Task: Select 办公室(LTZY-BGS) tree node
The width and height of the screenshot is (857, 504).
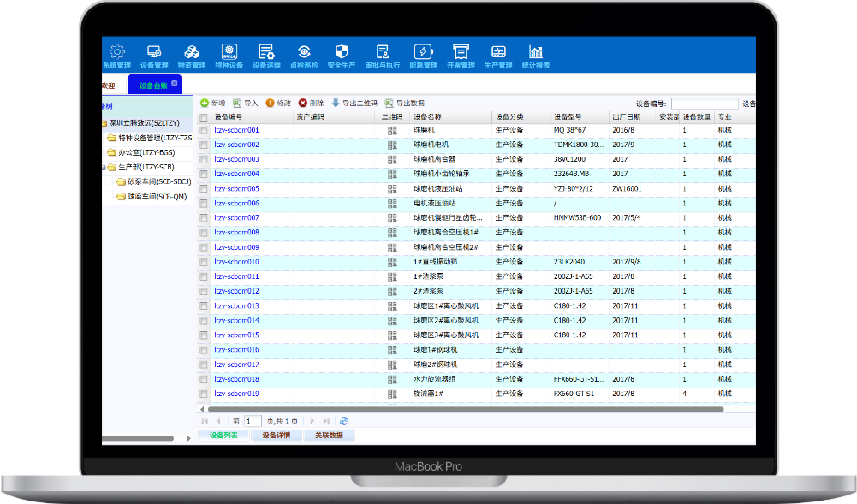Action: pyautogui.click(x=146, y=152)
